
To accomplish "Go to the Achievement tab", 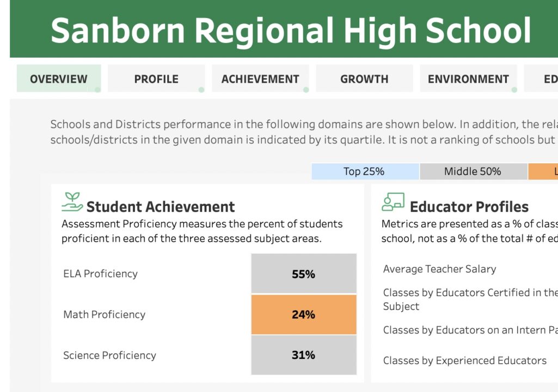I will coord(260,79).
